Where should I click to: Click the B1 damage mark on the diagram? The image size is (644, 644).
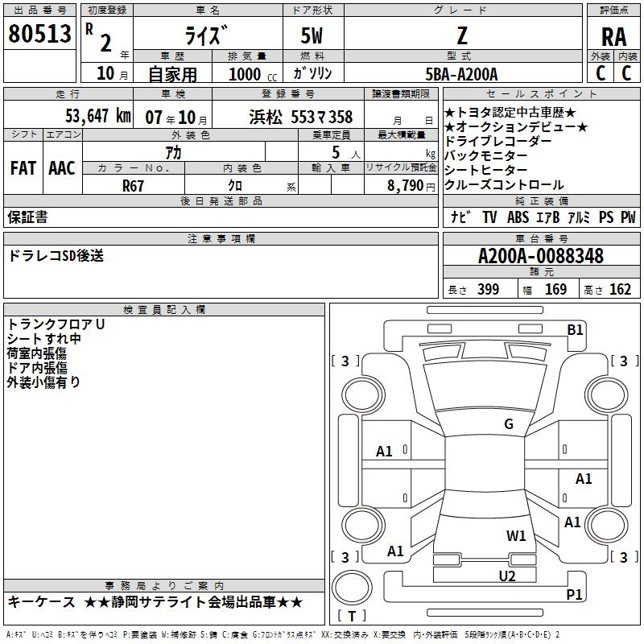575,329
